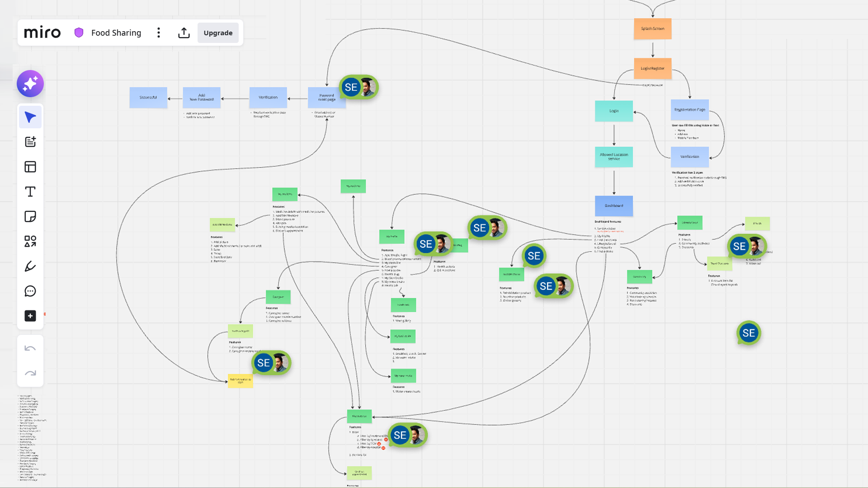
Task: Select the orange Splash Screen note
Action: (652, 28)
